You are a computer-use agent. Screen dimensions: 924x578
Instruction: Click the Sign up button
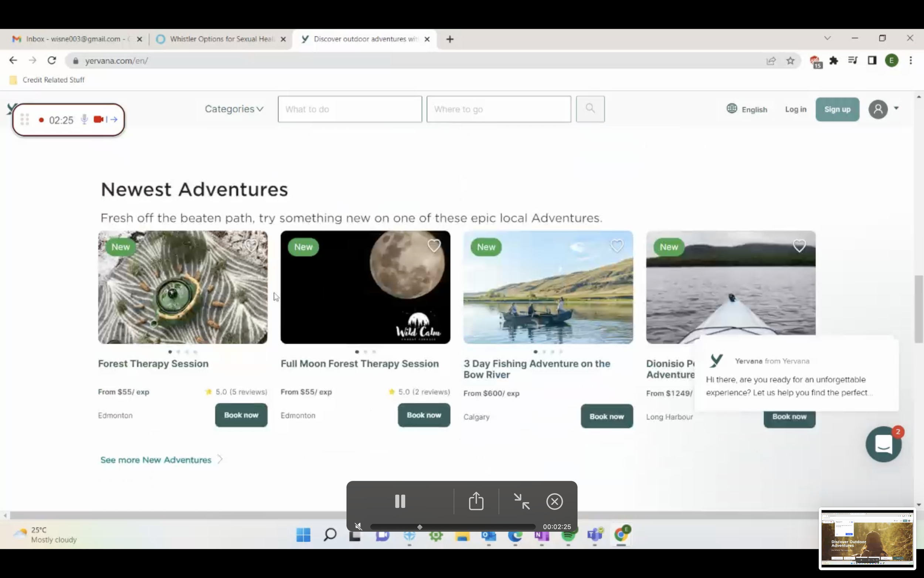[x=837, y=109]
